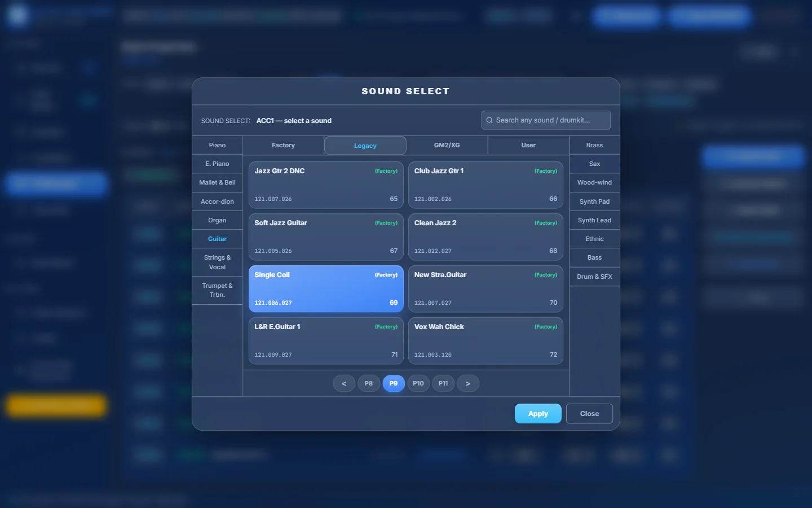Choose the Piano category
This screenshot has width=812, height=508.
point(217,145)
